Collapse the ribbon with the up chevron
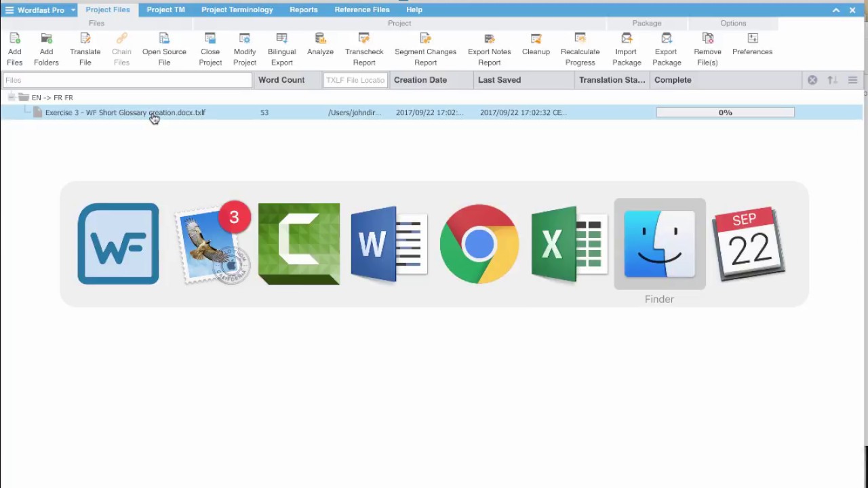 click(x=836, y=10)
